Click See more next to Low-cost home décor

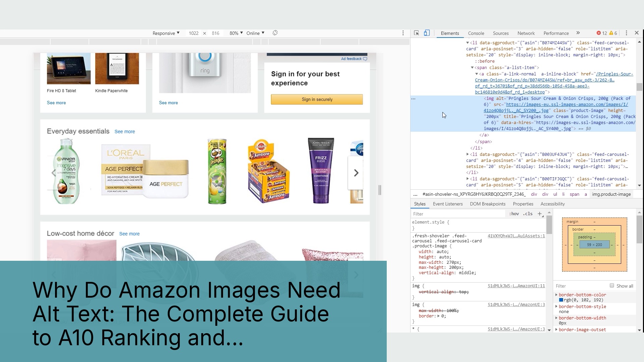coord(129,234)
